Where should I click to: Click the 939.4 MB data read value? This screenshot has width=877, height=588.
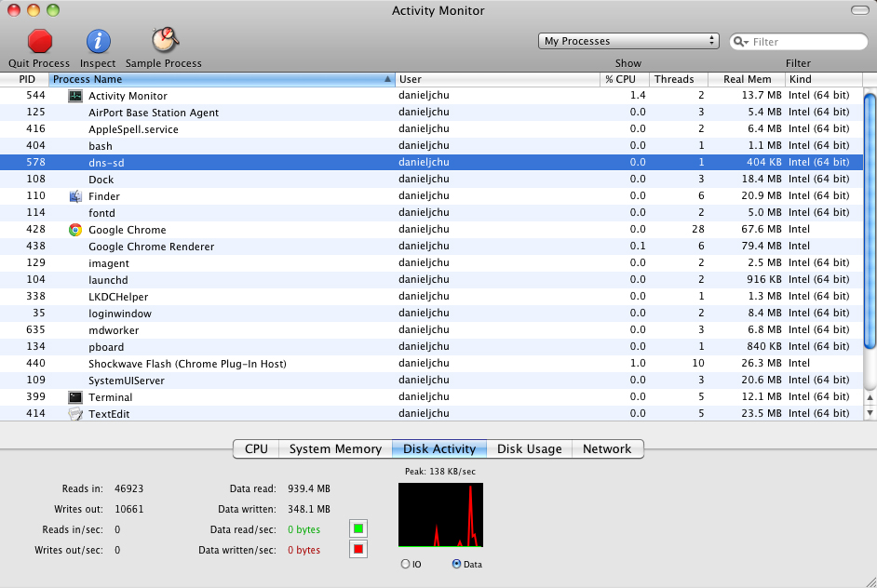309,488
